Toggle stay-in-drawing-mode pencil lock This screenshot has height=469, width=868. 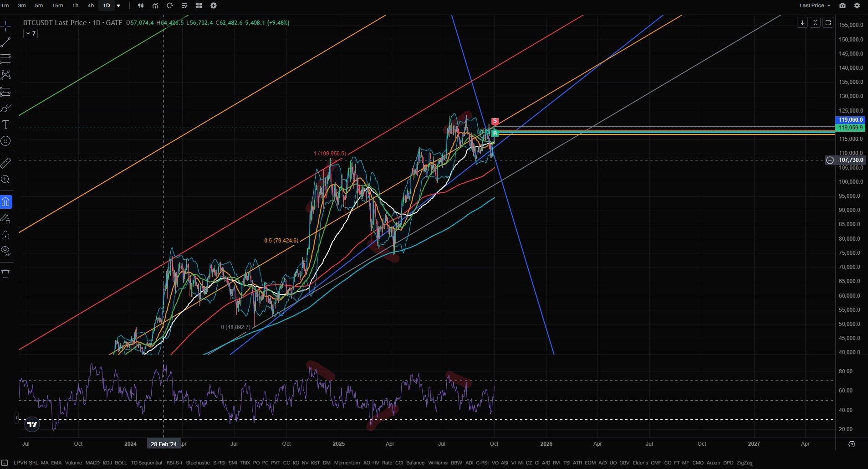click(5, 219)
